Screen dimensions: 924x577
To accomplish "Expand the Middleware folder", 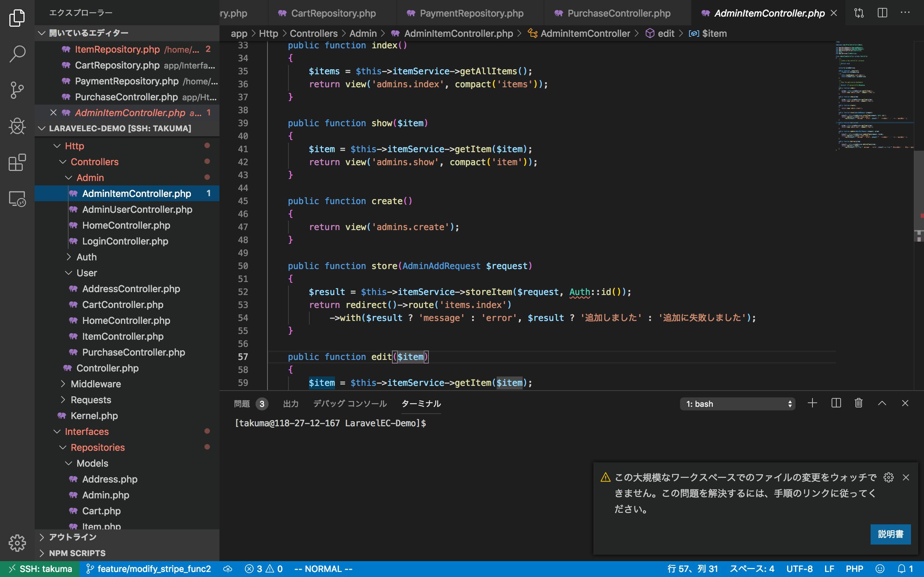I will (x=95, y=384).
